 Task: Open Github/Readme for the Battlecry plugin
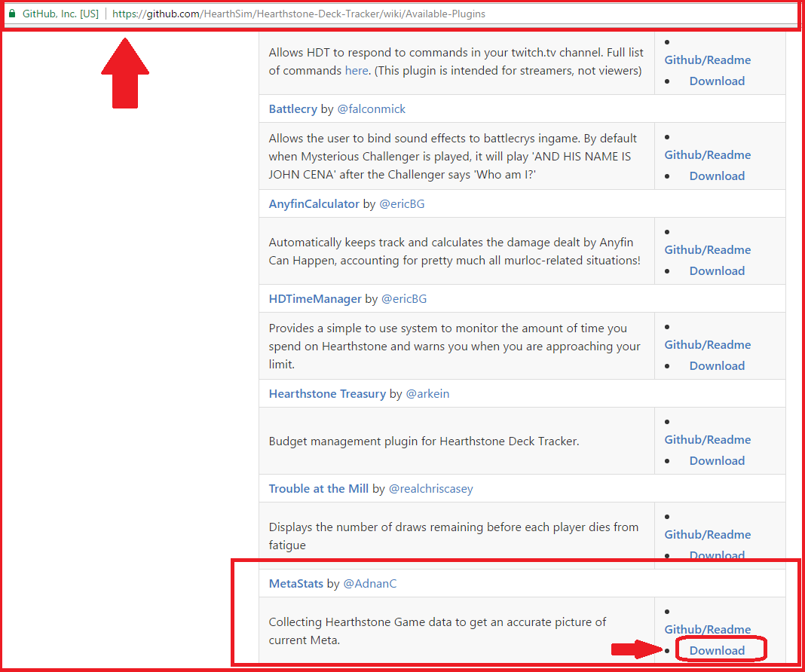[708, 155]
